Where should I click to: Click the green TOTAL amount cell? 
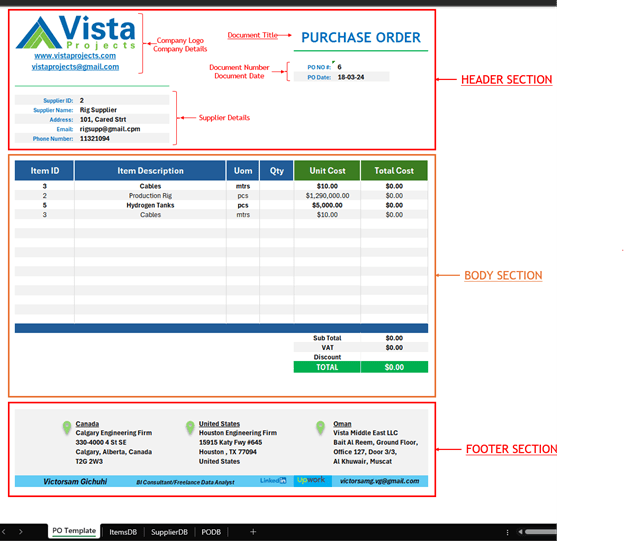pyautogui.click(x=394, y=367)
